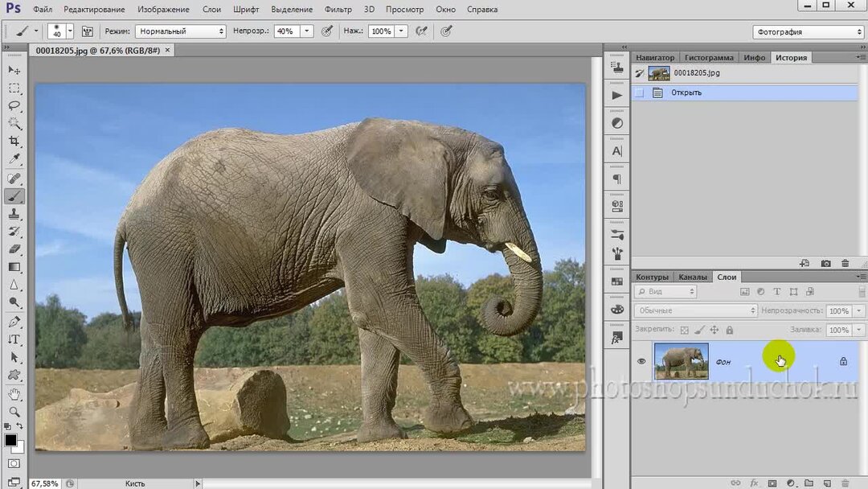Create new snapshot with camera icon
The width and height of the screenshot is (868, 489).
(825, 264)
